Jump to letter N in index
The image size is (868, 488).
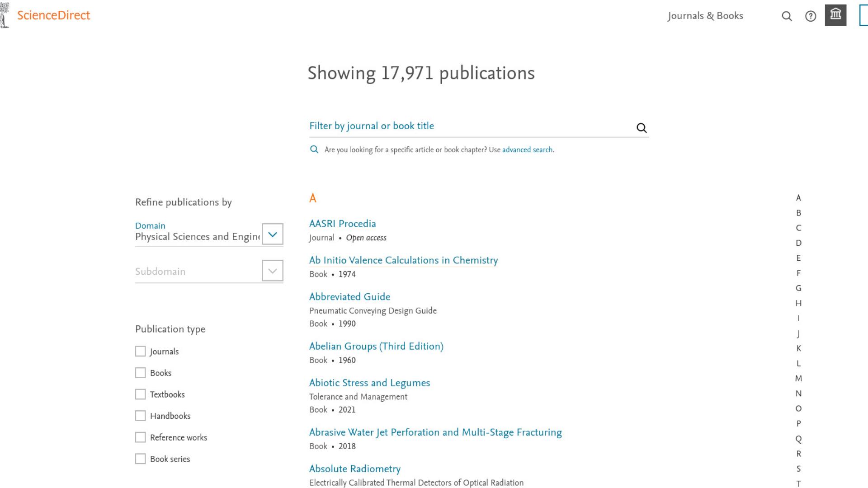click(x=798, y=394)
